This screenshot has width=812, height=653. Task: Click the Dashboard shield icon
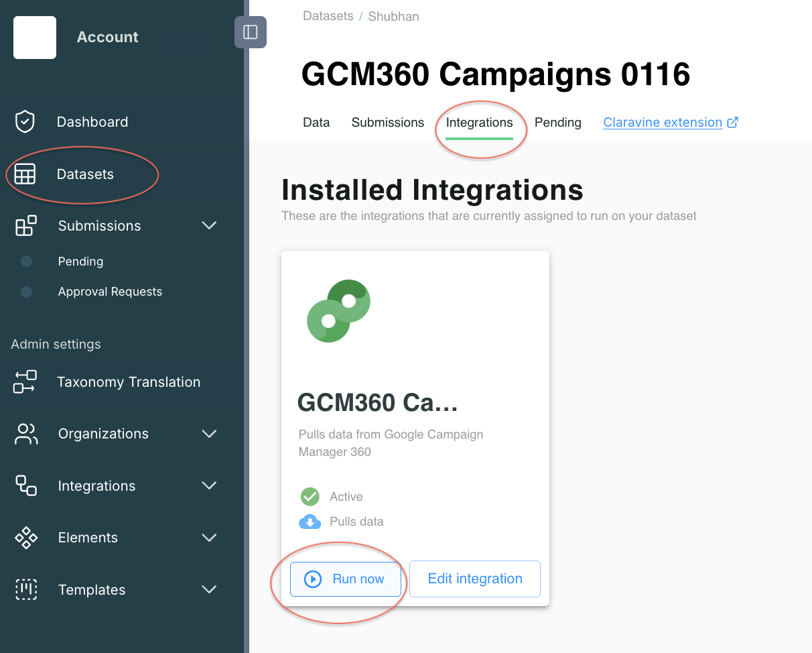[25, 122]
